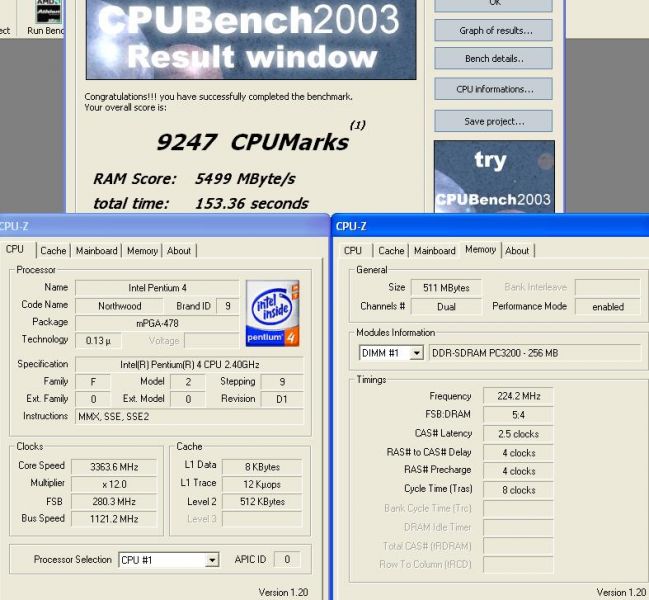Image resolution: width=649 pixels, height=600 pixels.
Task: Click the Multiplier x 12.0 value
Action: (x=114, y=484)
